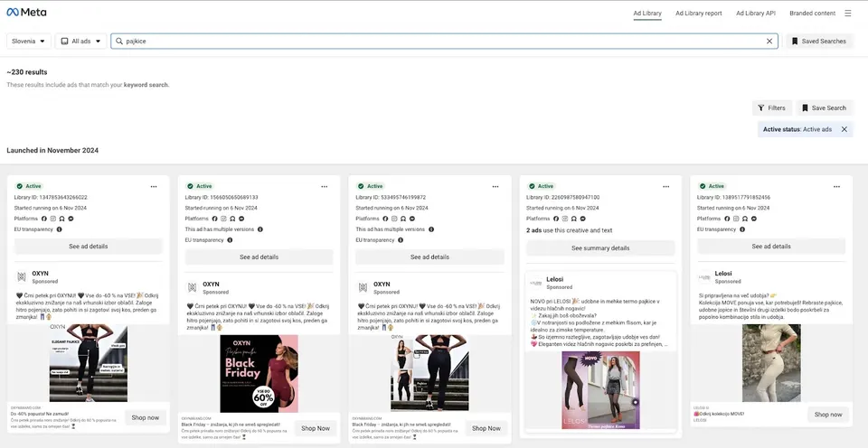Image resolution: width=868 pixels, height=448 pixels.
Task: Remove the Active status filter chip
Action: pyautogui.click(x=844, y=129)
